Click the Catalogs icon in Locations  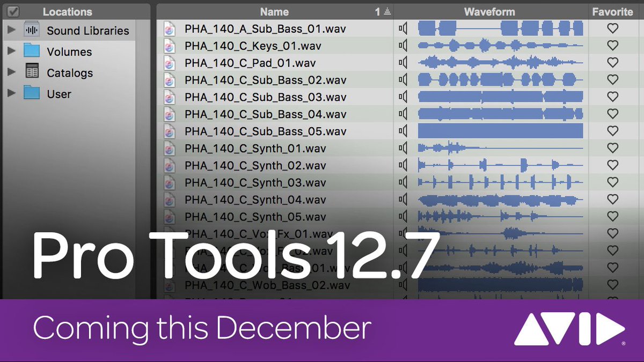point(32,71)
